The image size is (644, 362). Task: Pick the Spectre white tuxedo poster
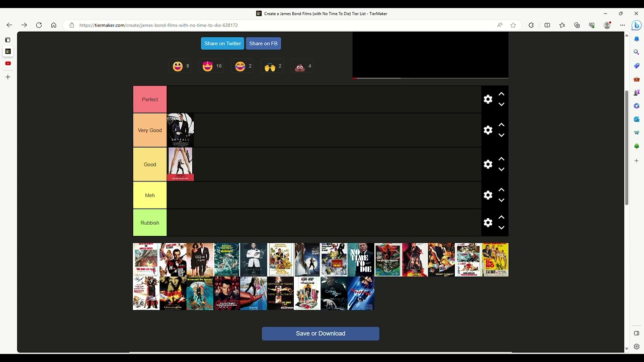[254, 260]
